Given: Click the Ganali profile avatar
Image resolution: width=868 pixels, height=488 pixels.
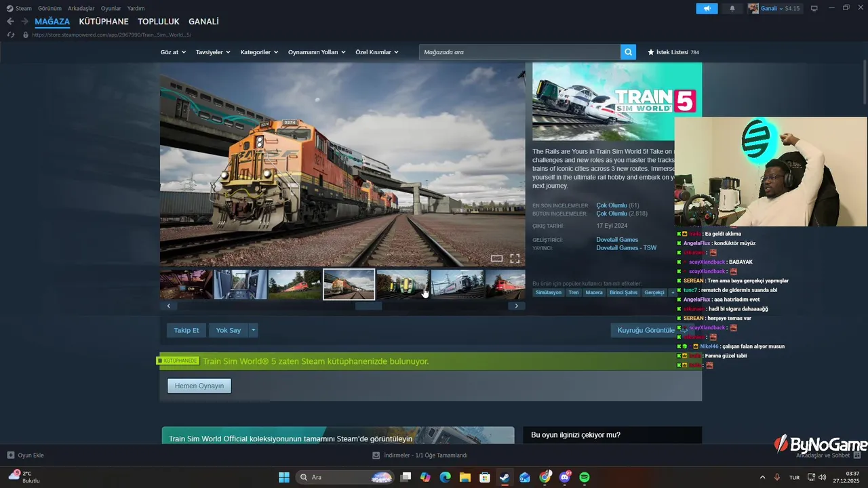Looking at the screenshot, I should point(753,8).
